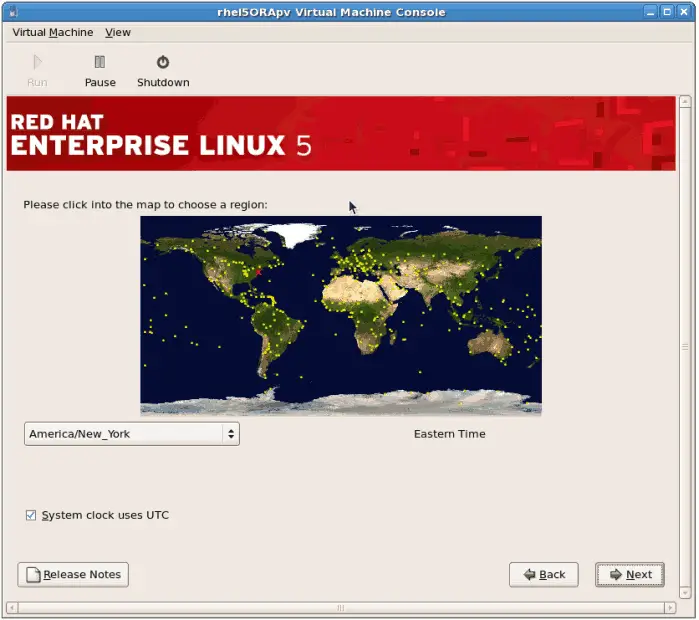This screenshot has width=699, height=620.
Task: Click the vertical scrollbar handle on right
Action: click(685, 347)
